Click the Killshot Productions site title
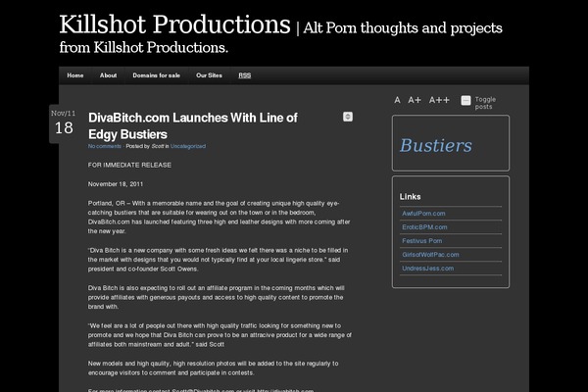 coord(174,24)
